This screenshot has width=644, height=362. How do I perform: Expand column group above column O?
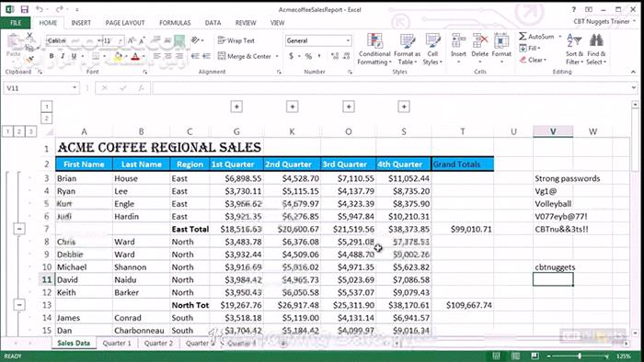[349, 107]
